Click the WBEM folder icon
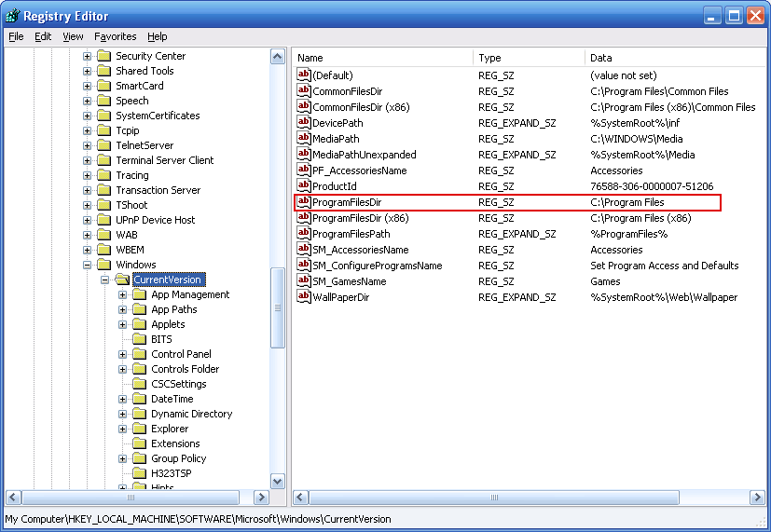Image resolution: width=771 pixels, height=532 pixels. pos(104,250)
